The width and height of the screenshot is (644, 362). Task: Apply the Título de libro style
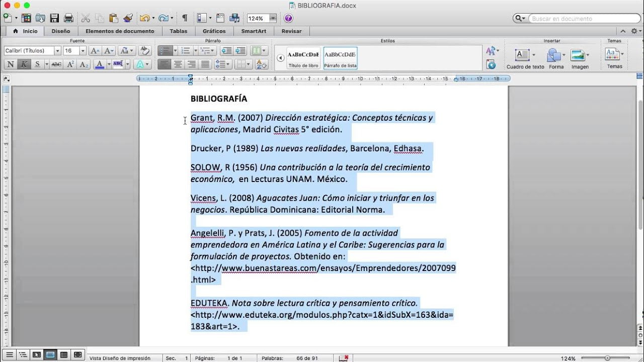point(303,58)
